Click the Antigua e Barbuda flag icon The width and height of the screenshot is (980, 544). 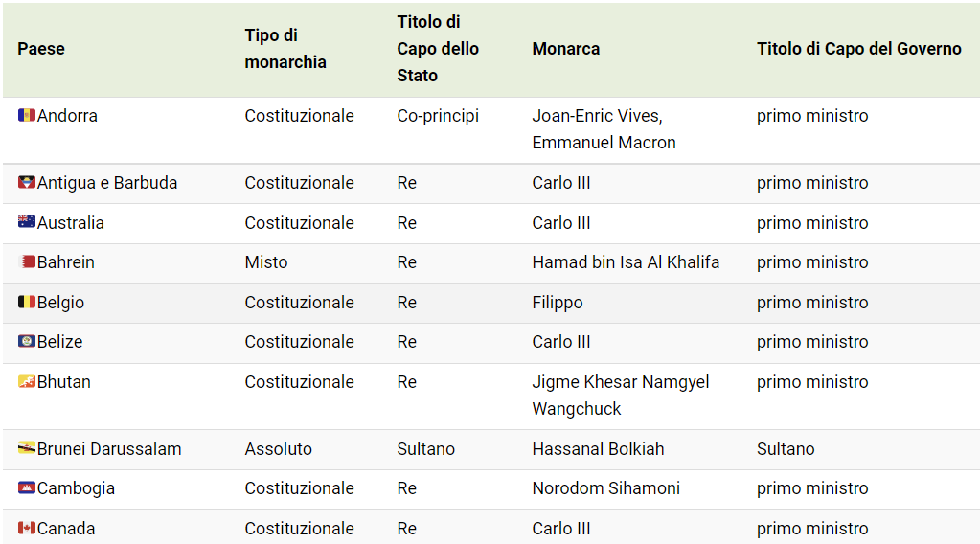27,183
